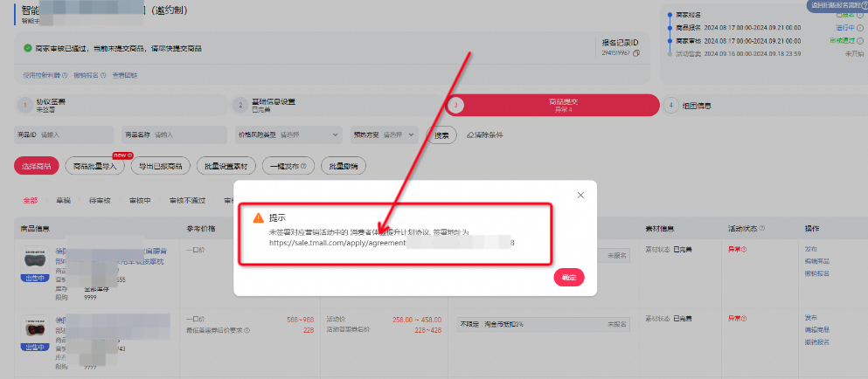Screen dimensions: 868x379
Task: Click the 异常 info icon in the first product row
Action: coord(744,250)
